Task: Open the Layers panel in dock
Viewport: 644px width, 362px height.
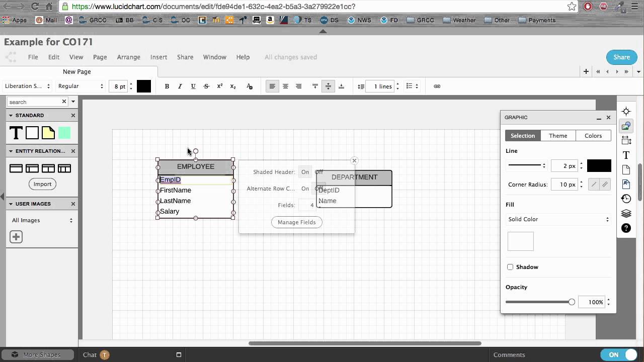Action: click(626, 213)
